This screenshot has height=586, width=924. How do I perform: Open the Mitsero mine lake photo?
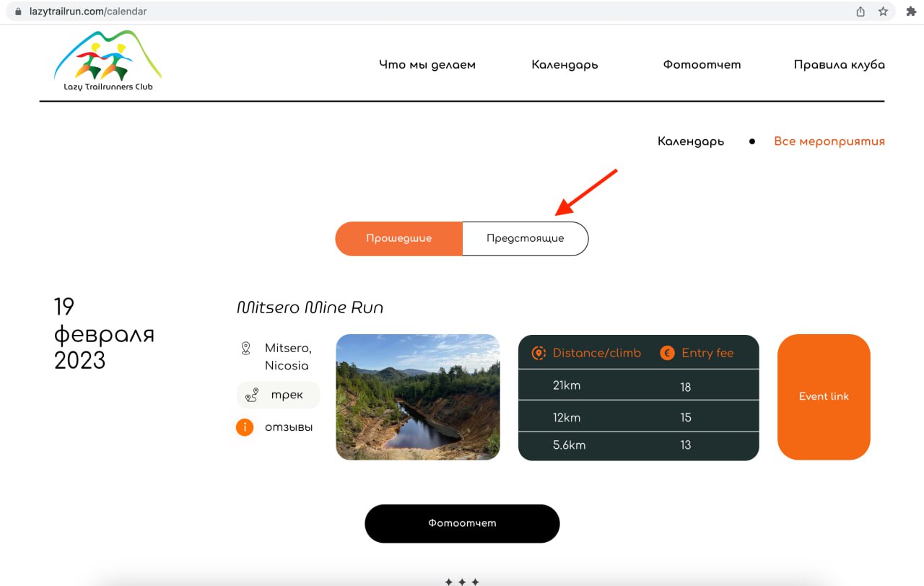[418, 397]
